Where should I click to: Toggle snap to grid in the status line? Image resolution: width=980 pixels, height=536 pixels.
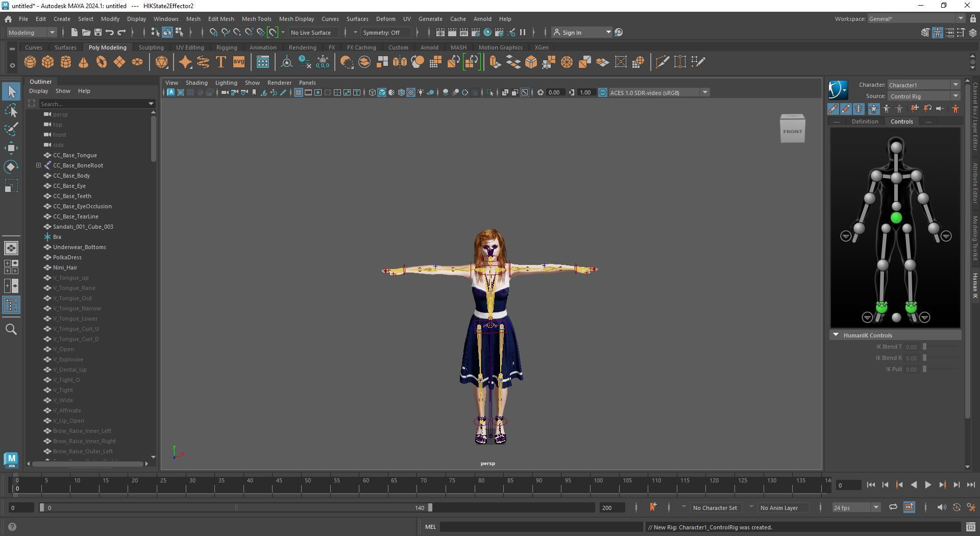coord(214,33)
